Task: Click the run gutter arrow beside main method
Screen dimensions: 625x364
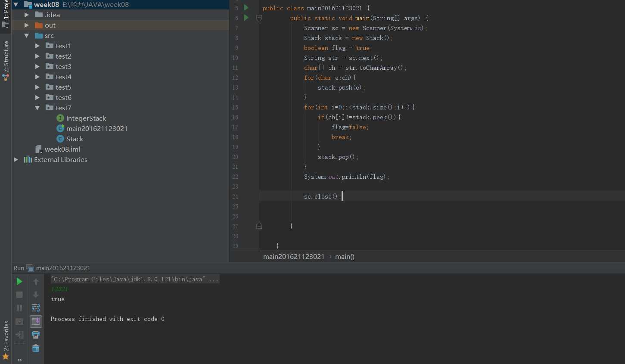Action: [246, 18]
